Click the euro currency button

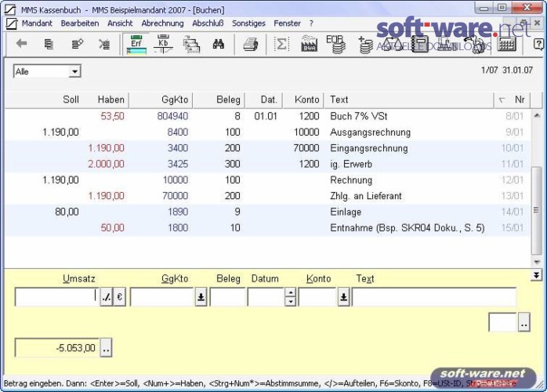[120, 297]
